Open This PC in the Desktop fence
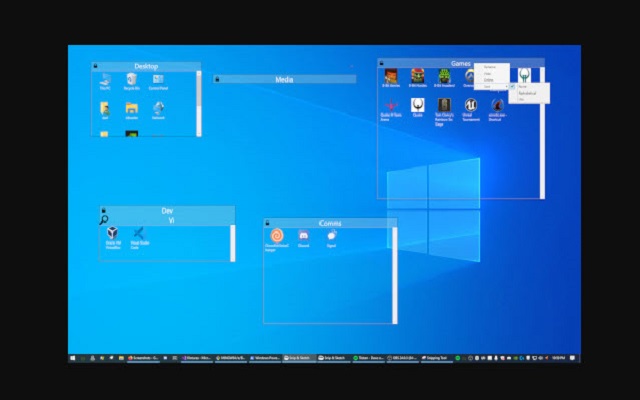Viewport: 640px width, 400px height. click(x=105, y=82)
